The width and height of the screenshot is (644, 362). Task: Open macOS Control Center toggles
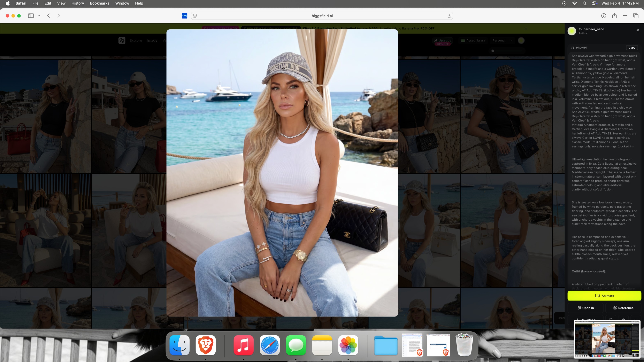coord(595,3)
